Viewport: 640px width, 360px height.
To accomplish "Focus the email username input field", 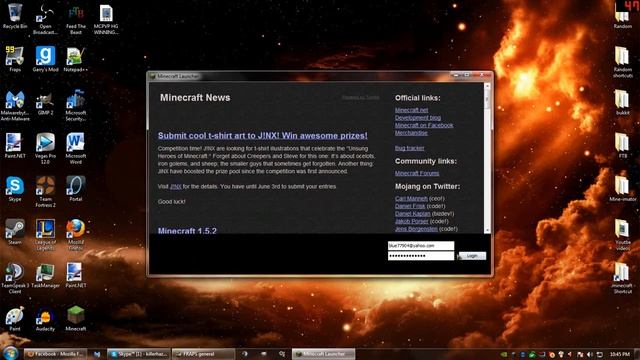I will [x=421, y=246].
